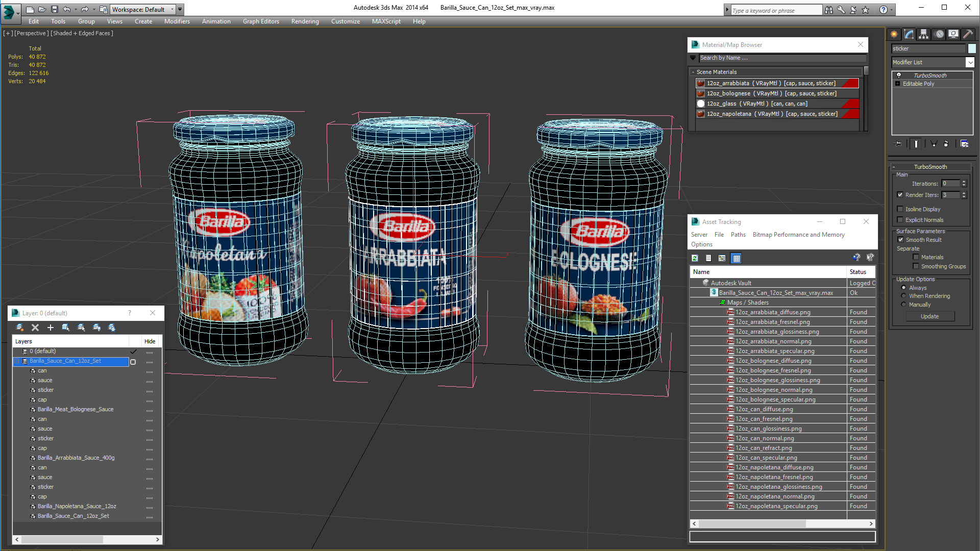Image resolution: width=980 pixels, height=551 pixels.
Task: Open the quick access toolbar customize arrow
Action: click(180, 9)
